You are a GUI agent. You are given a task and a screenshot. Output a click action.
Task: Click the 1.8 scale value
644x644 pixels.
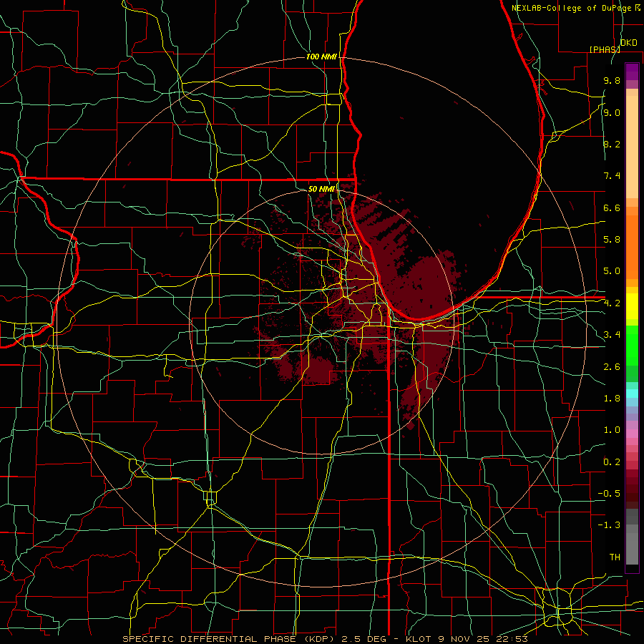[612, 399]
